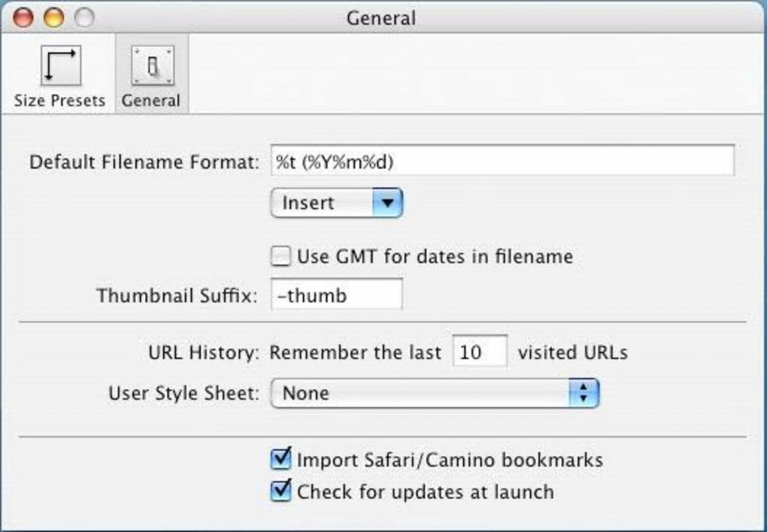767x532 pixels.
Task: Minimize window with the yellow button
Action: pos(53,17)
